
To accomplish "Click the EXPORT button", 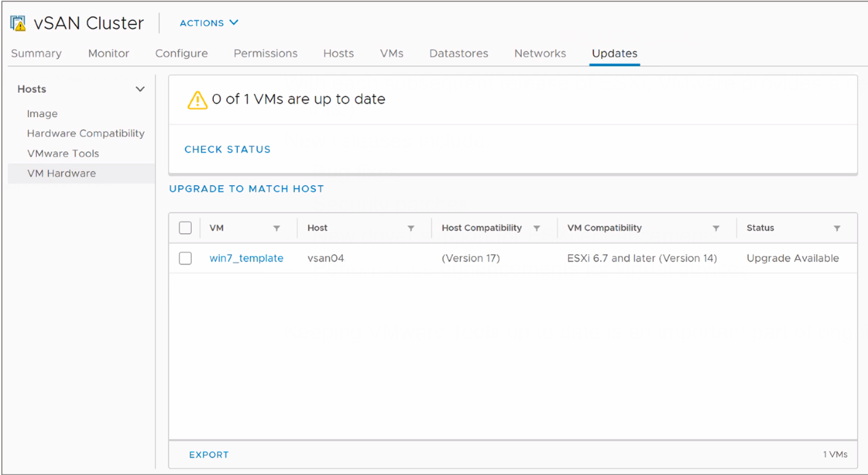I will tap(209, 455).
